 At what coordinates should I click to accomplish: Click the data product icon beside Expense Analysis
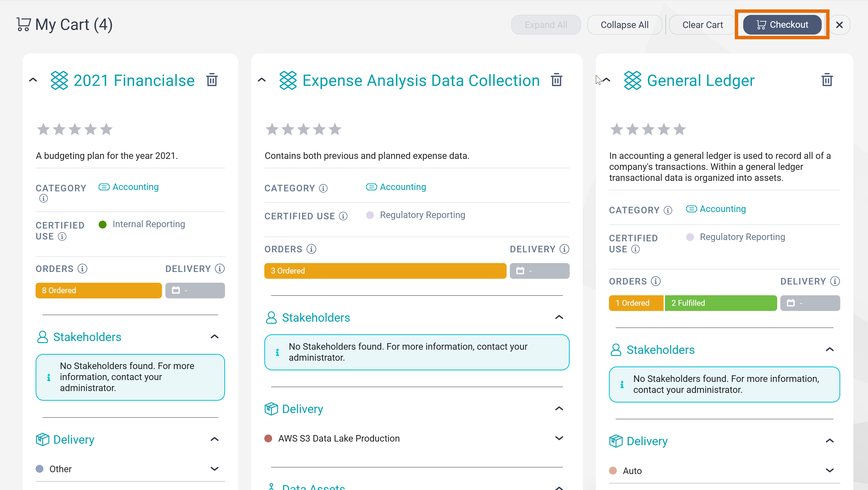pos(288,81)
